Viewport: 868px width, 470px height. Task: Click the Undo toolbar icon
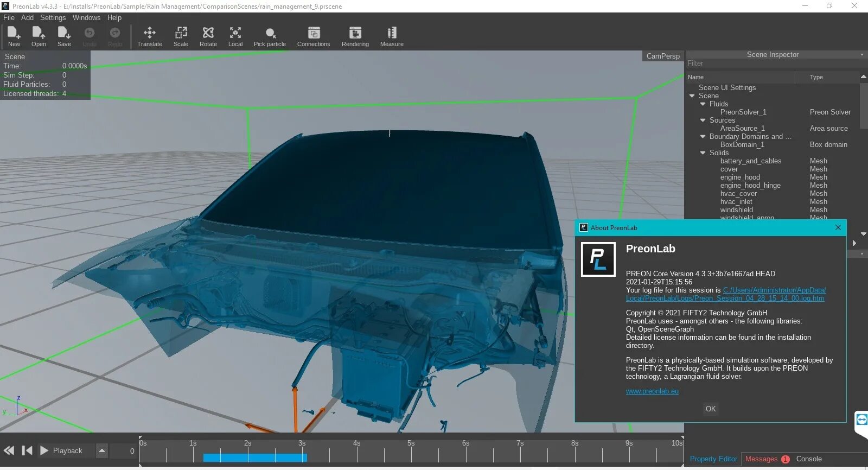[x=90, y=33]
